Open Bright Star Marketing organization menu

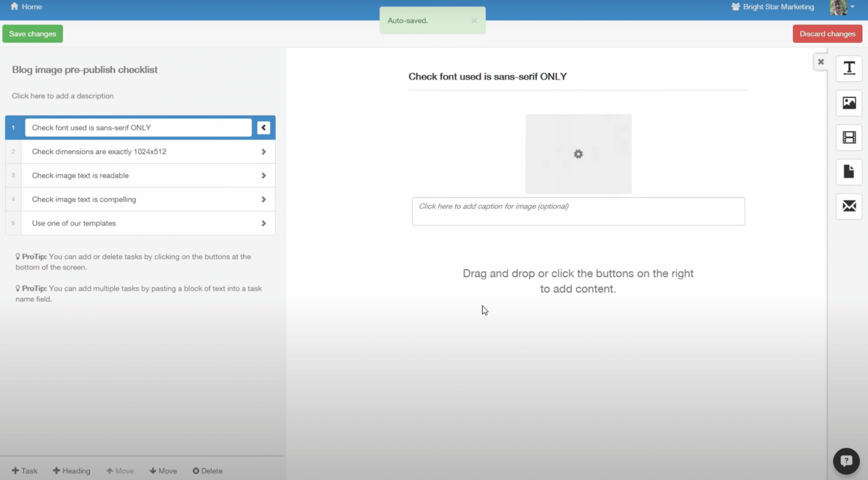pyautogui.click(x=773, y=7)
